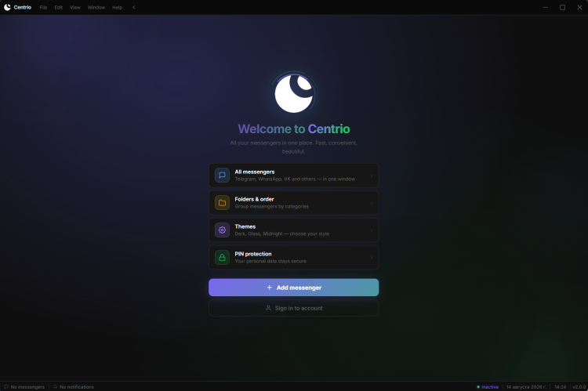
Task: Click Sign in to account button
Action: pyautogui.click(x=294, y=308)
